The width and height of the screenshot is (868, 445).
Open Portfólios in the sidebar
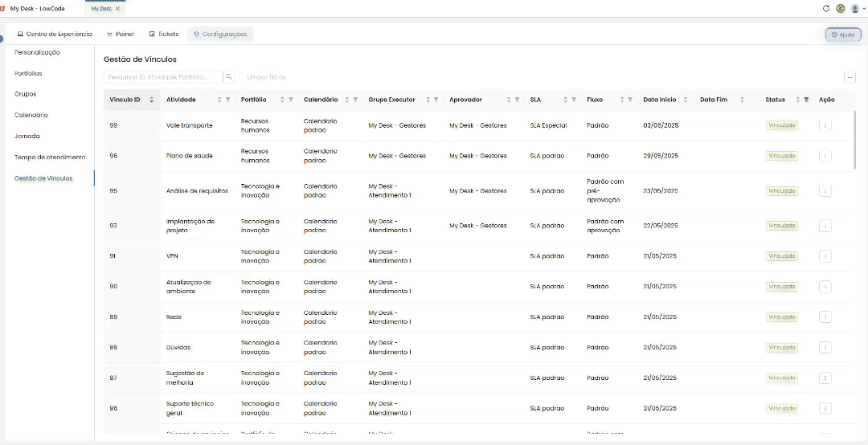(28, 74)
